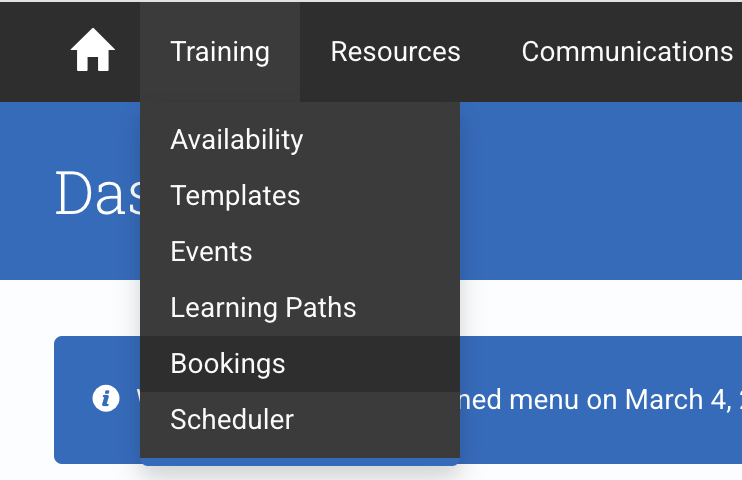The image size is (742, 480).
Task: Click the partially hidden Dashboard heading
Action: pos(98,193)
